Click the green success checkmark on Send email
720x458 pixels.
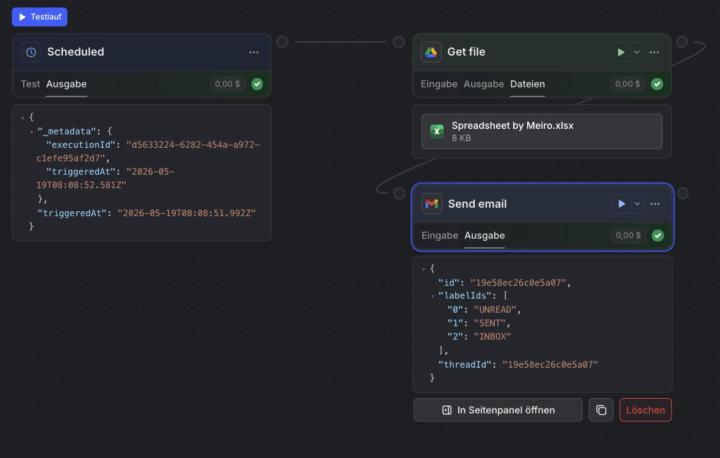point(658,236)
